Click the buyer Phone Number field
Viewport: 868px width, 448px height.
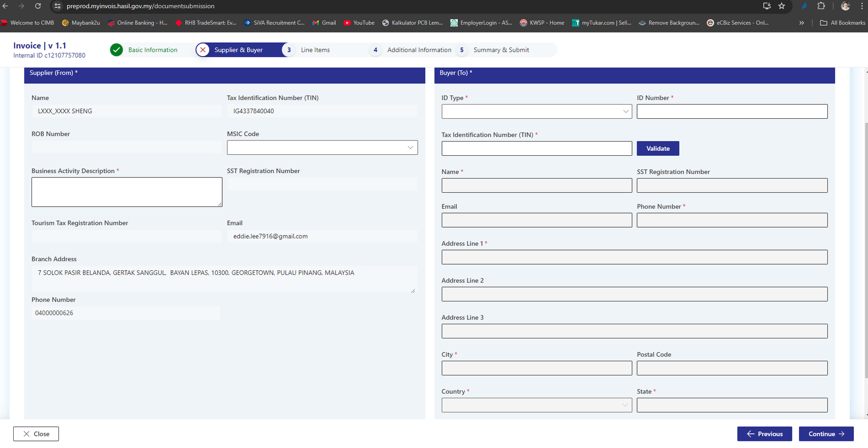732,220
